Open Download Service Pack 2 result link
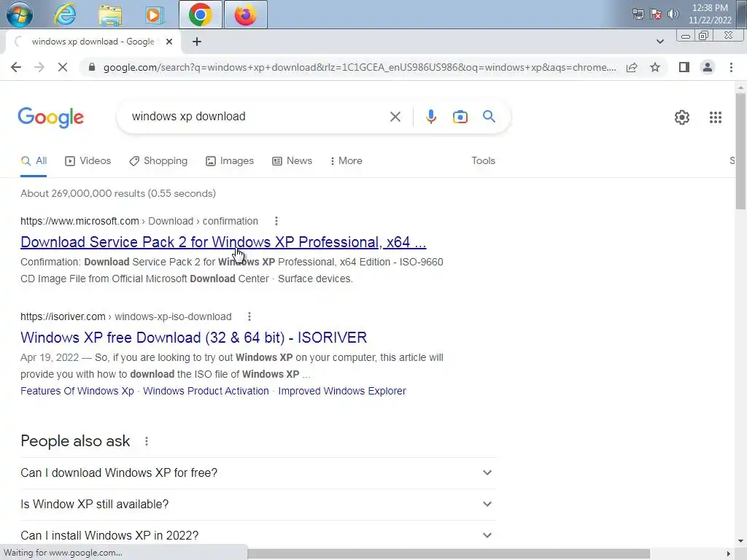Viewport: 747px width, 560px height. point(223,242)
